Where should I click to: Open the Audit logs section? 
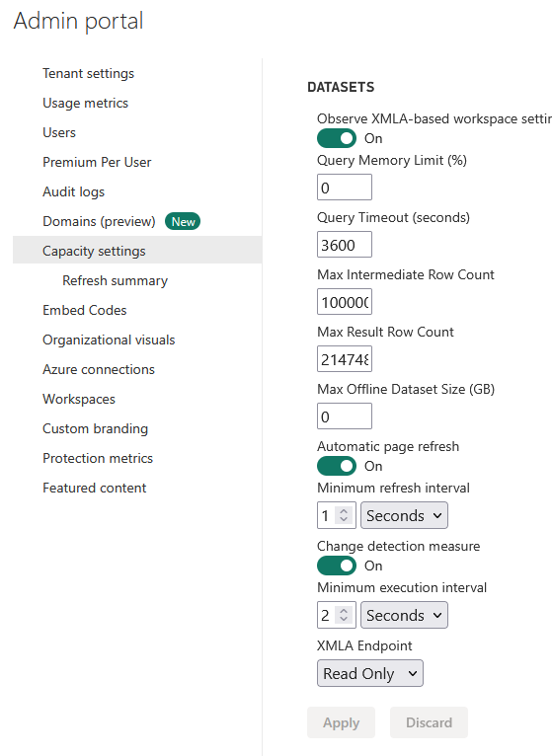73,191
